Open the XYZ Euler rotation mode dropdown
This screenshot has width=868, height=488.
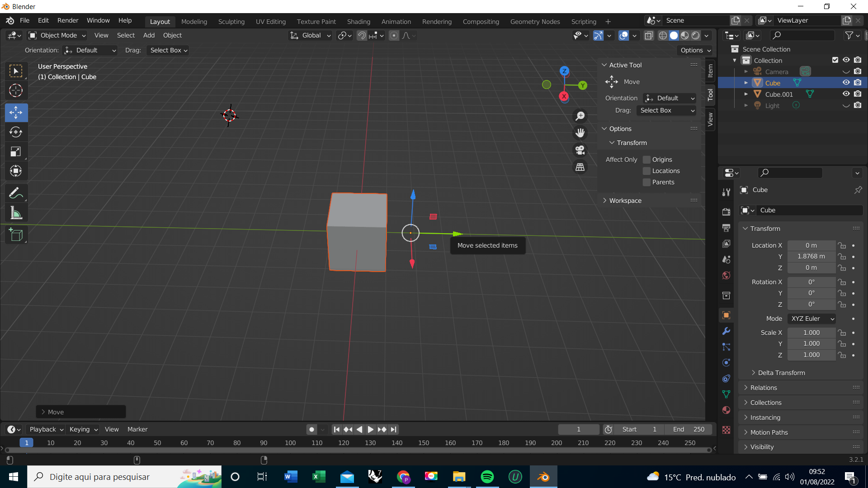point(811,319)
